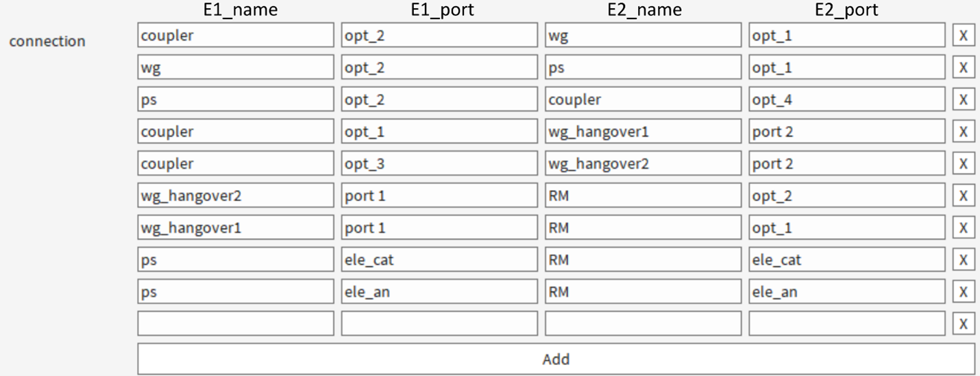Edit the E2_name field containing wg_hangover1
This screenshot has height=376, width=980.
click(644, 132)
